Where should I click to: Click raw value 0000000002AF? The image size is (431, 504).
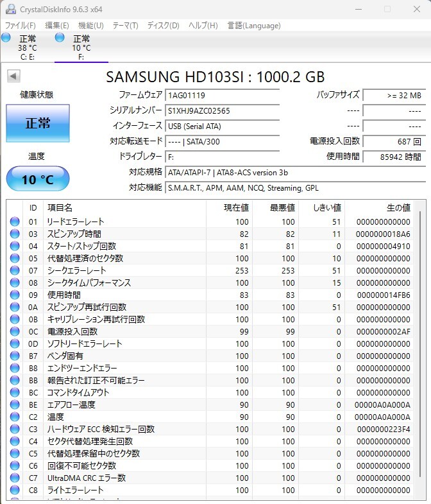[x=383, y=332]
